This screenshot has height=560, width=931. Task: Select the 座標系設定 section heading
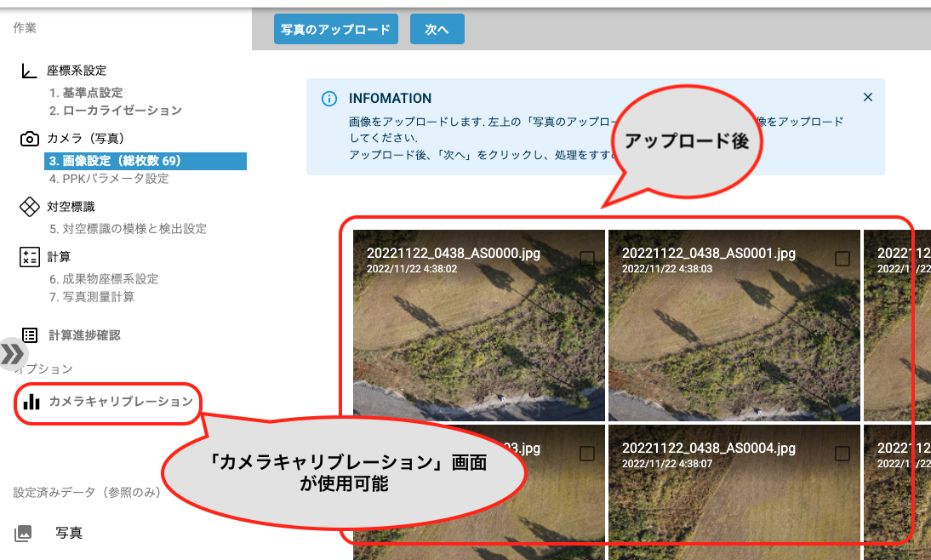(77, 71)
